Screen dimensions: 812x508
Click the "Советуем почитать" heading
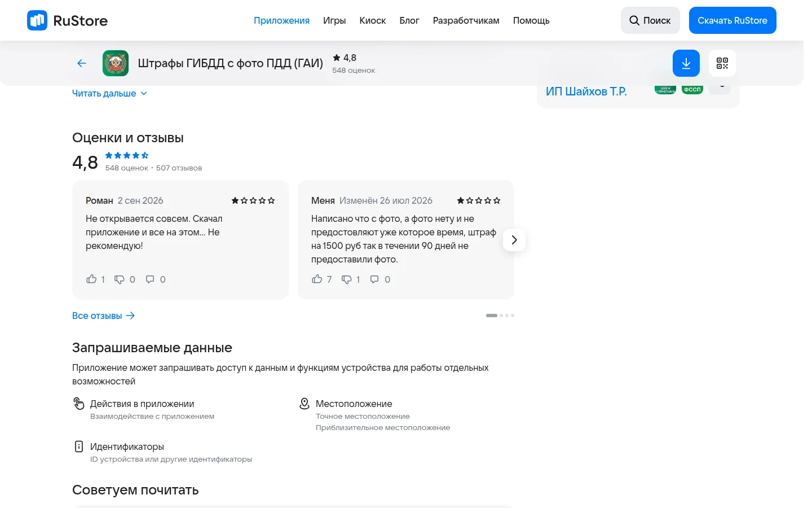click(135, 490)
